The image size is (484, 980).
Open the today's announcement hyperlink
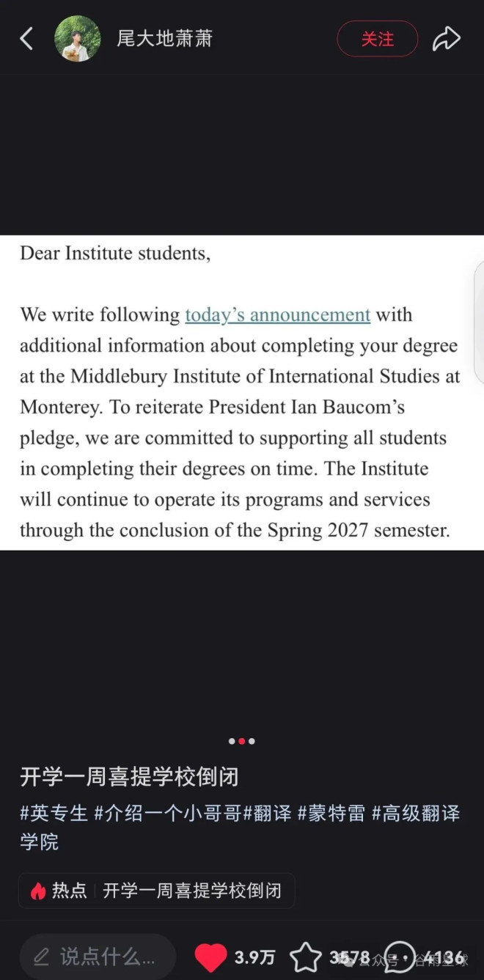point(278,315)
